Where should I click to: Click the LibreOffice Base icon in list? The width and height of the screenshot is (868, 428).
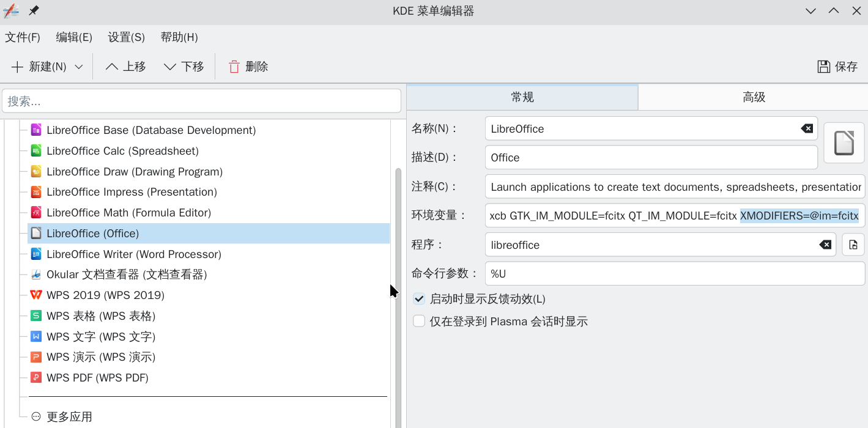coord(36,130)
